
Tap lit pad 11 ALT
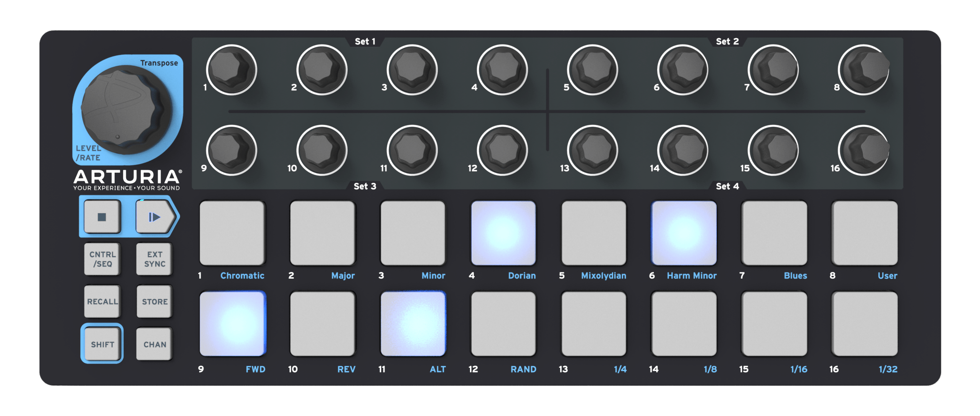coord(413,324)
